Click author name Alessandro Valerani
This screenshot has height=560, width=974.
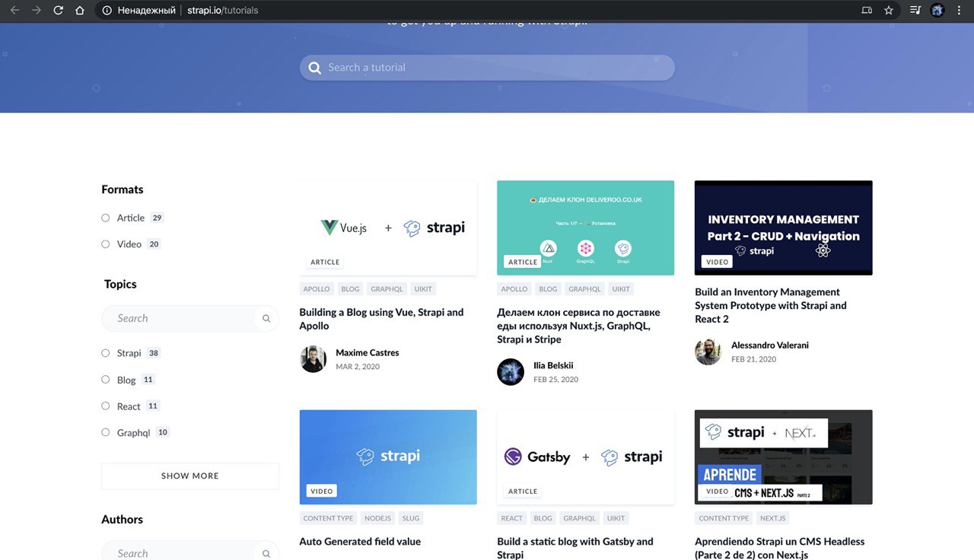770,345
